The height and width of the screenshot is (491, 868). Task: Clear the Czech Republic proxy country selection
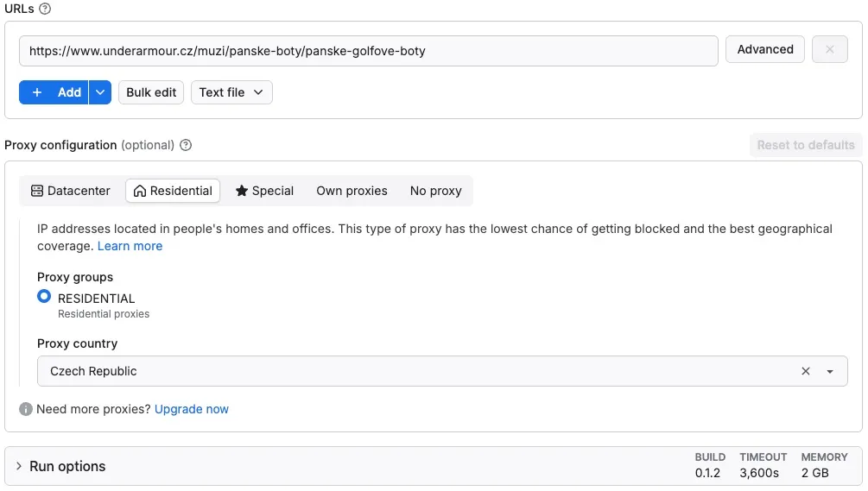pyautogui.click(x=806, y=371)
